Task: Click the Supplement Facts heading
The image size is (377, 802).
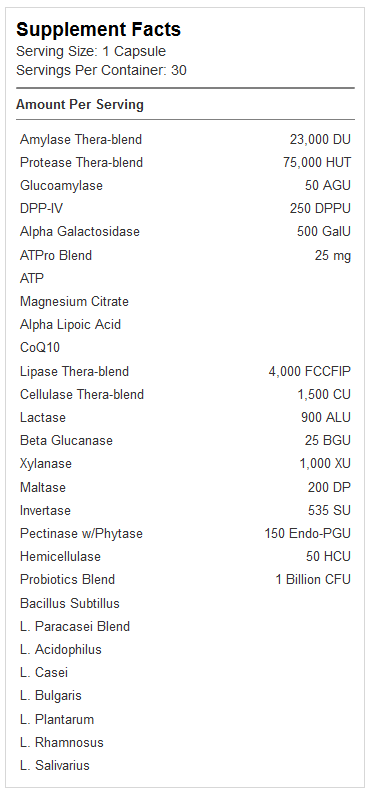Action: pyautogui.click(x=98, y=30)
